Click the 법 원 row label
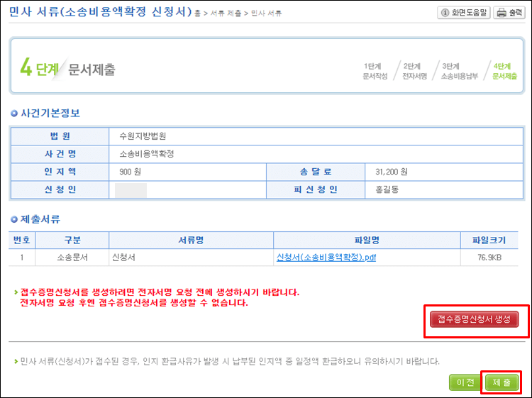Image resolution: width=532 pixels, height=398 pixels. (60, 136)
